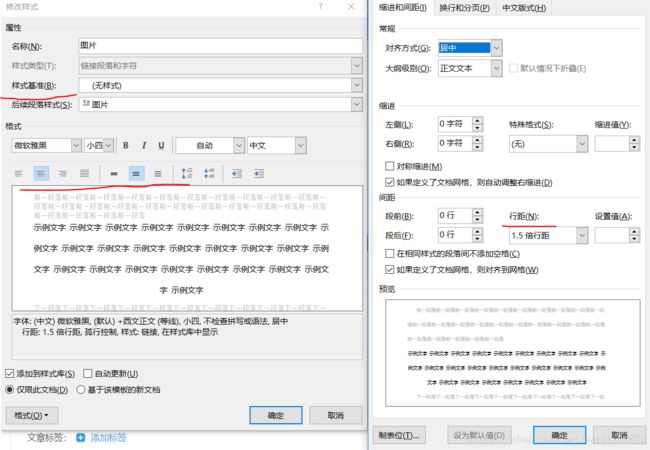Select align left icon in format toolbar

tap(19, 174)
